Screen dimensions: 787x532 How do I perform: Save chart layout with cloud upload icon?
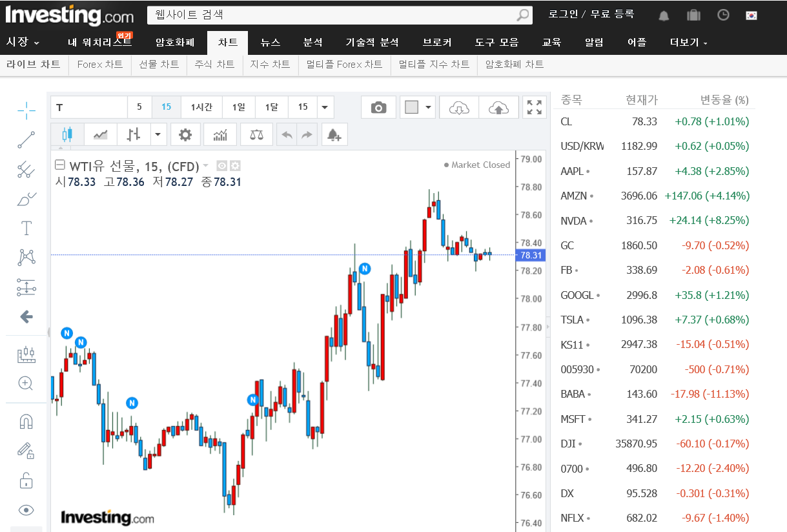click(498, 108)
